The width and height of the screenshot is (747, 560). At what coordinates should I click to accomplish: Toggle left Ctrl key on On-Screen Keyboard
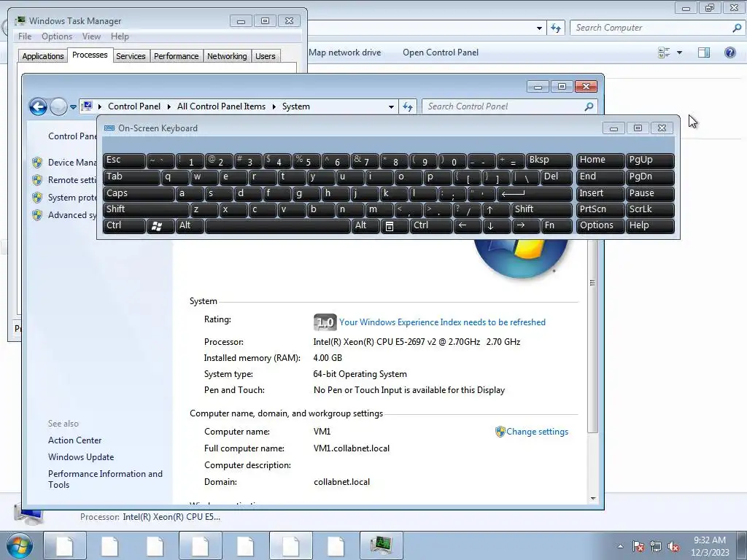124,226
